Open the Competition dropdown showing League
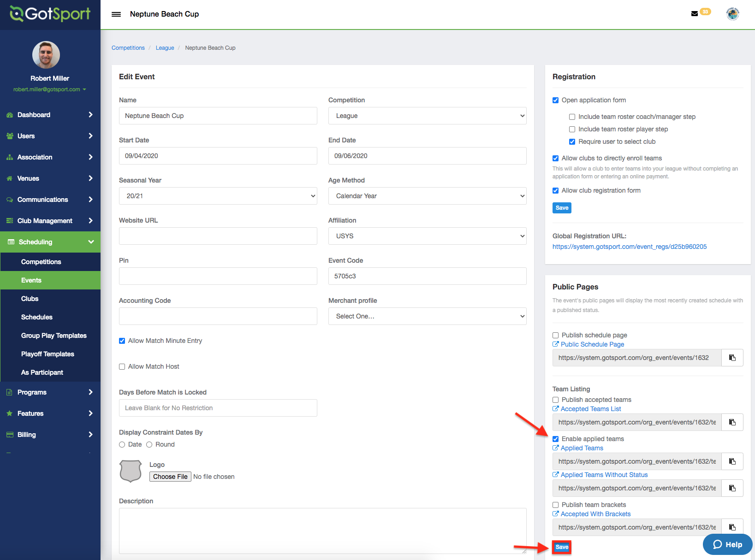This screenshot has height=560, width=755. [x=427, y=116]
